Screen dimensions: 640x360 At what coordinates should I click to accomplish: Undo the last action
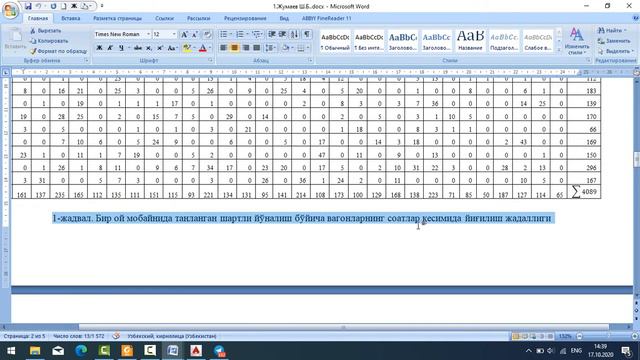pos(39,6)
